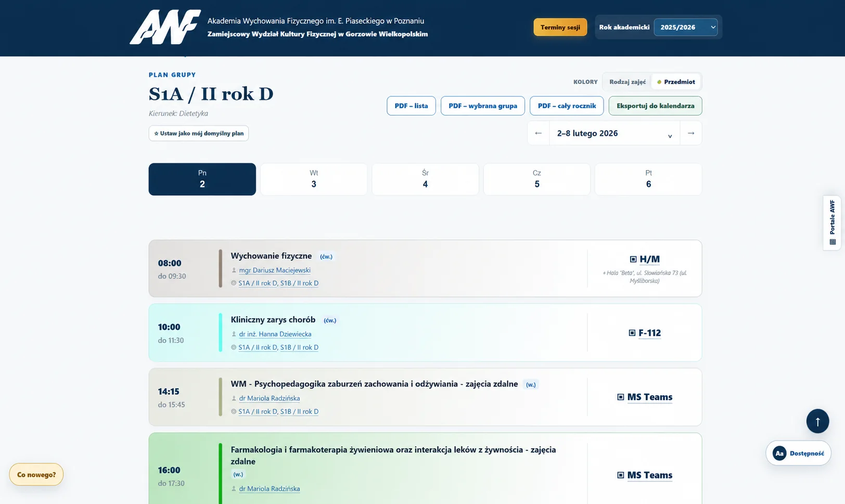The height and width of the screenshot is (504, 845).
Task: Click PDF – cały rocznik button
Action: 567,106
